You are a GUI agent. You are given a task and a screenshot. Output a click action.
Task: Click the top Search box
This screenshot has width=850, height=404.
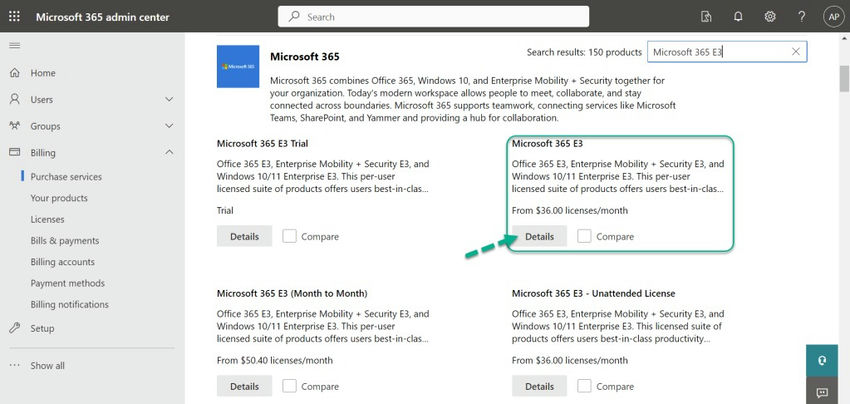[x=433, y=17]
